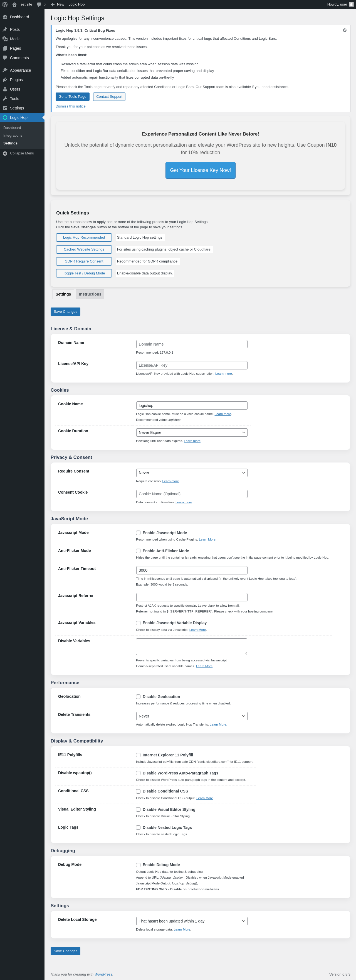Enable Javascript Mode checkbox
Viewport: 356px width, 980px height.
138,532
